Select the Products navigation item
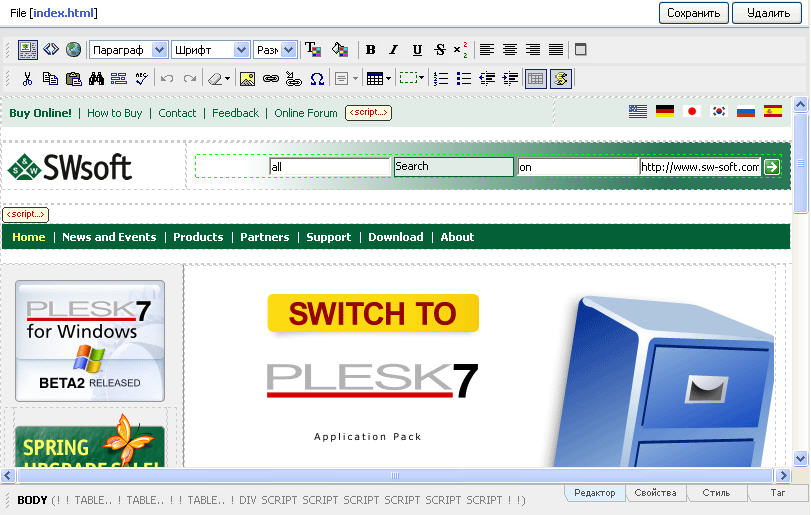The width and height of the screenshot is (811, 515). click(198, 237)
